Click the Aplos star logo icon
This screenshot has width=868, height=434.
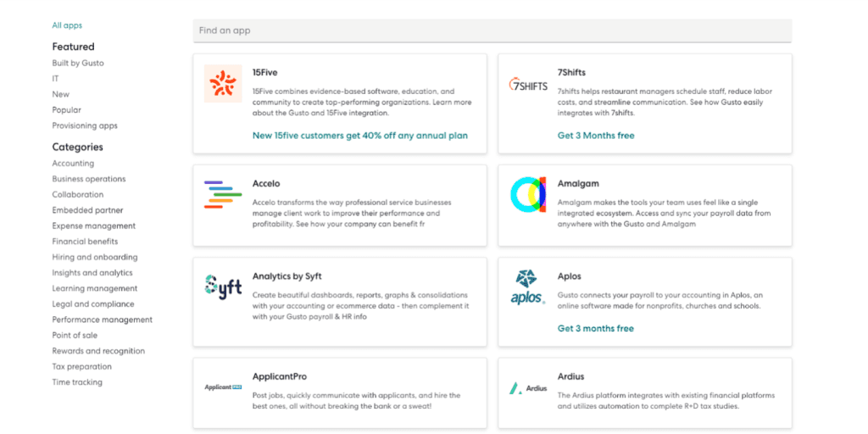(x=527, y=287)
